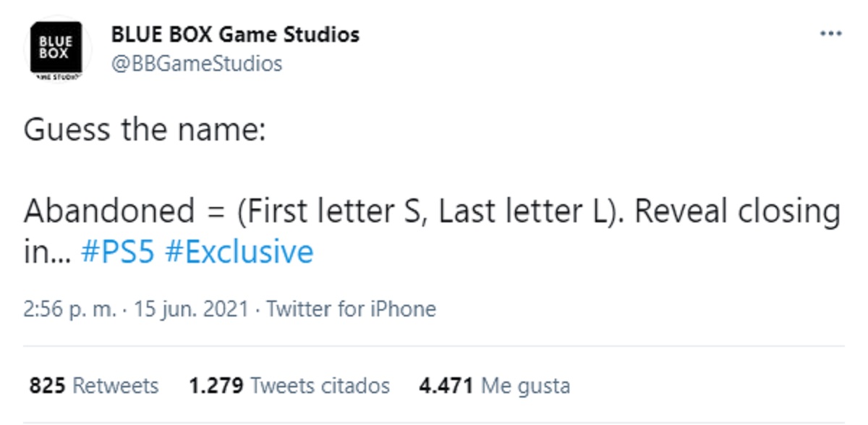Open the #Exclusive hashtag
Screen dimensions: 868x425
[239, 252]
